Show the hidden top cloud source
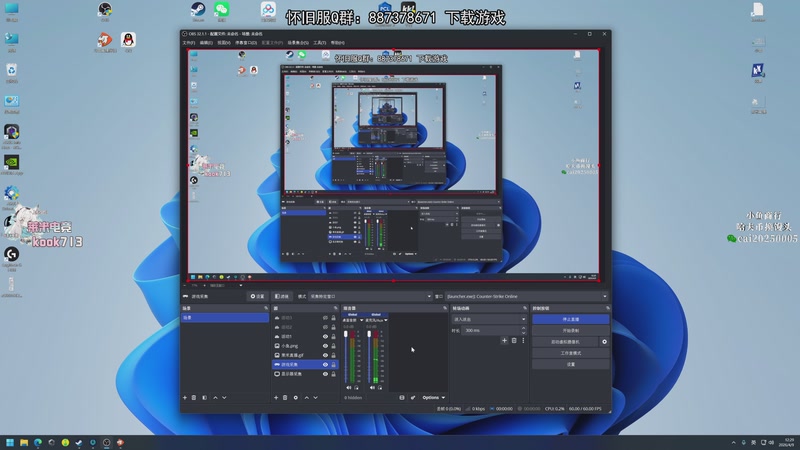 325,318
